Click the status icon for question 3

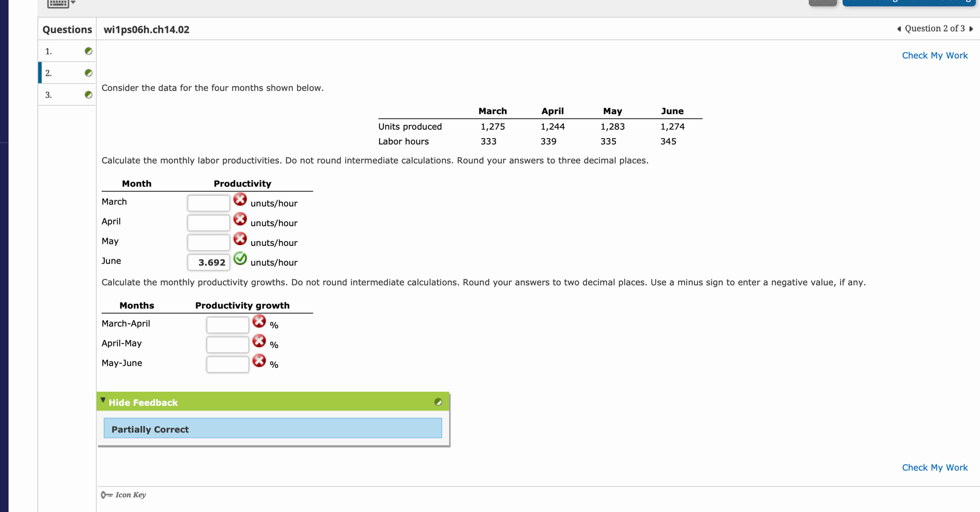(88, 95)
